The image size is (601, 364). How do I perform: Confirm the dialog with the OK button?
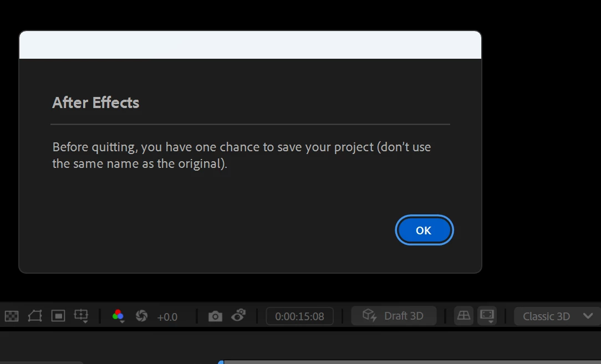click(424, 230)
